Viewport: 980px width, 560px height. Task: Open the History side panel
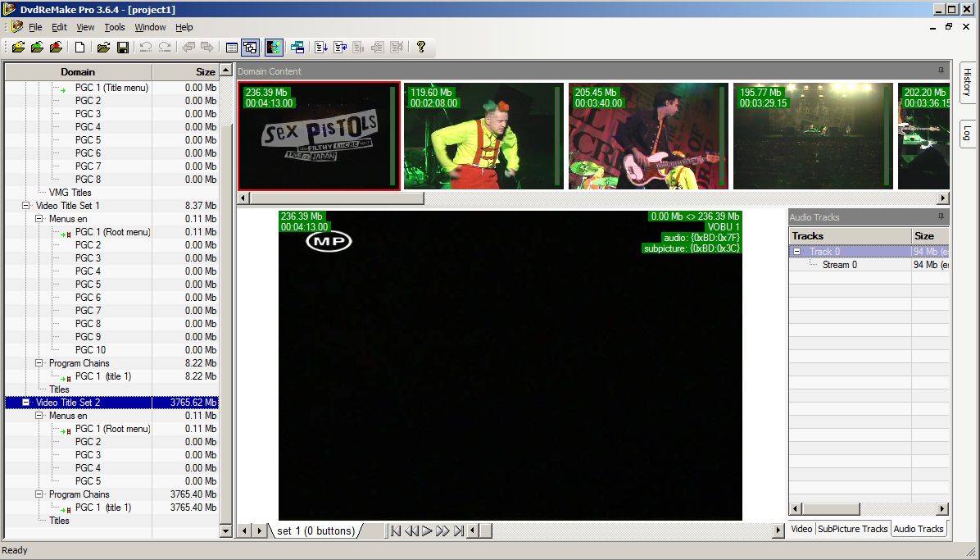967,82
